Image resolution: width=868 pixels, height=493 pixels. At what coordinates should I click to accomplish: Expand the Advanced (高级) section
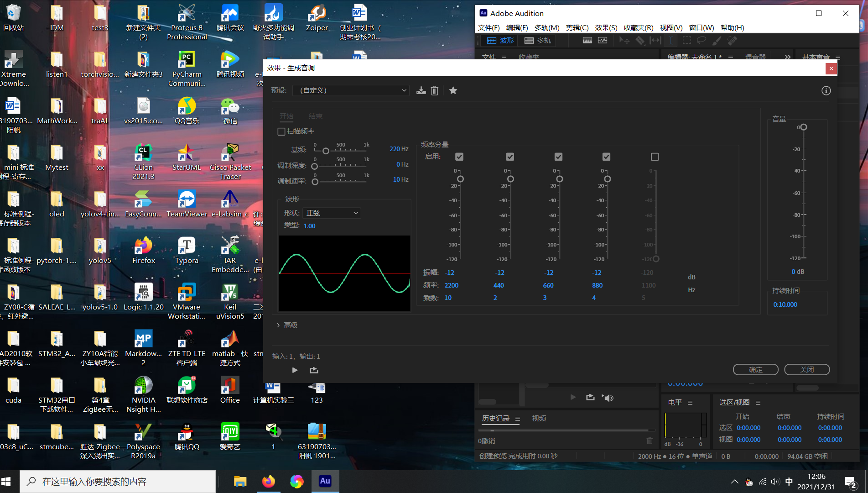pos(287,325)
